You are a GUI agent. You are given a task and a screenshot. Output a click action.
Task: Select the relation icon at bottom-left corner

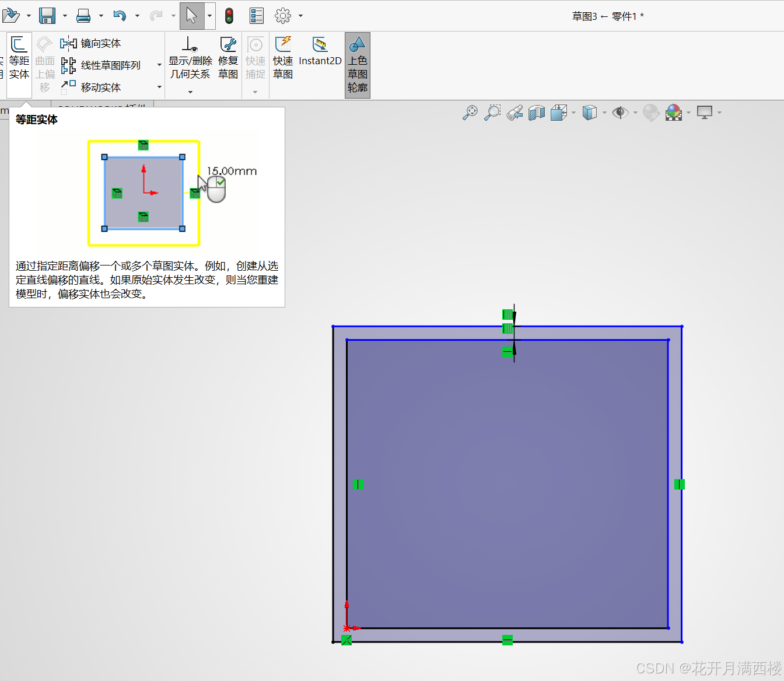point(346,640)
